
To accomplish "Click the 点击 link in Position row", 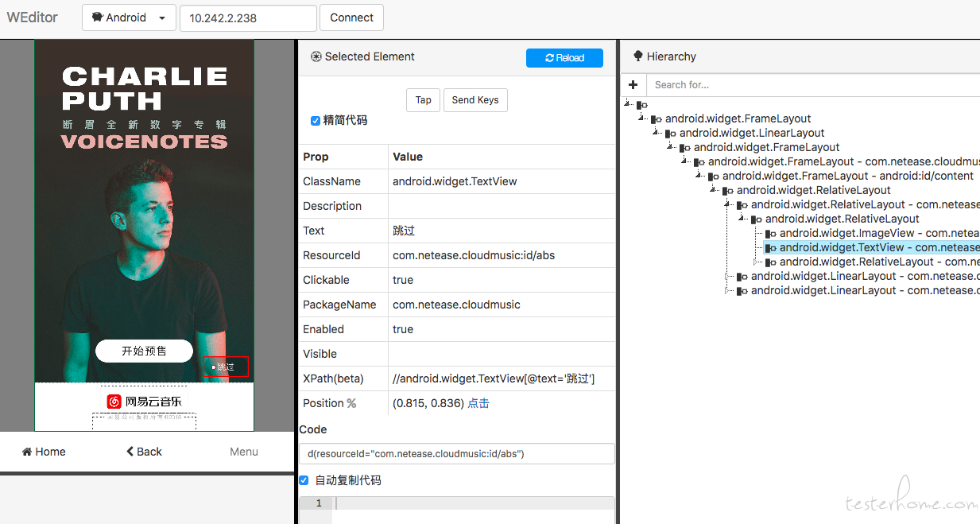I will [x=478, y=403].
